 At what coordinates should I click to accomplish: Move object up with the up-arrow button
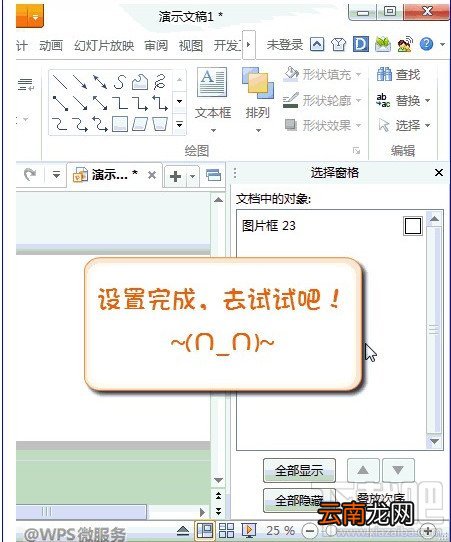(x=363, y=470)
